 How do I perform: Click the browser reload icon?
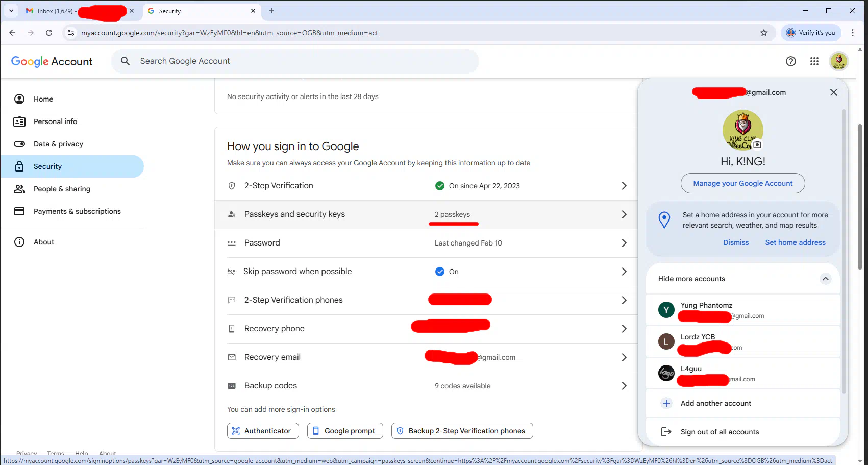[49, 33]
